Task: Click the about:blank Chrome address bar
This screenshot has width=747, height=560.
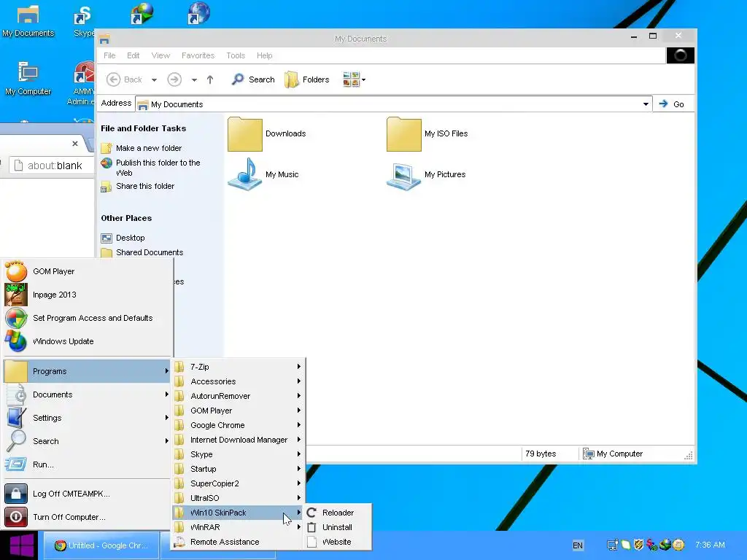Action: tap(52, 166)
